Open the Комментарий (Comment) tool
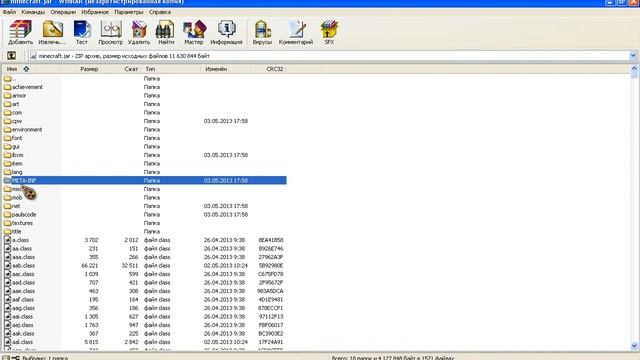Image resolution: width=640 pixels, height=360 pixels. tap(296, 32)
